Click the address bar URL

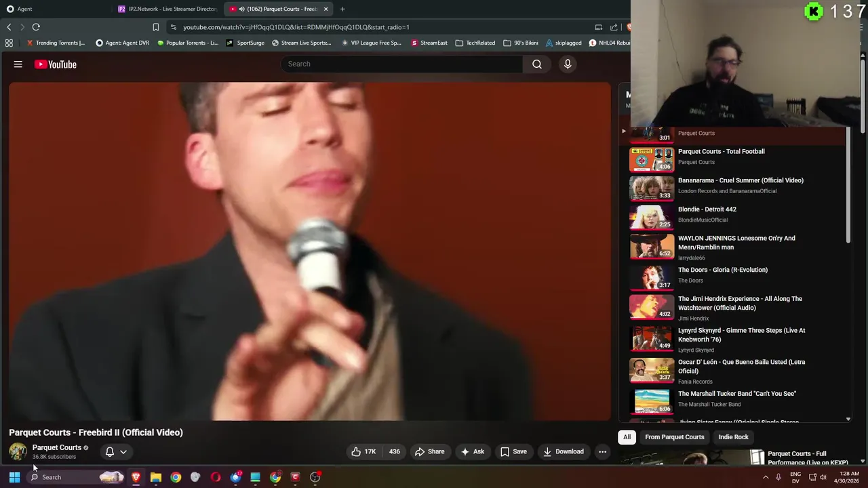click(296, 27)
